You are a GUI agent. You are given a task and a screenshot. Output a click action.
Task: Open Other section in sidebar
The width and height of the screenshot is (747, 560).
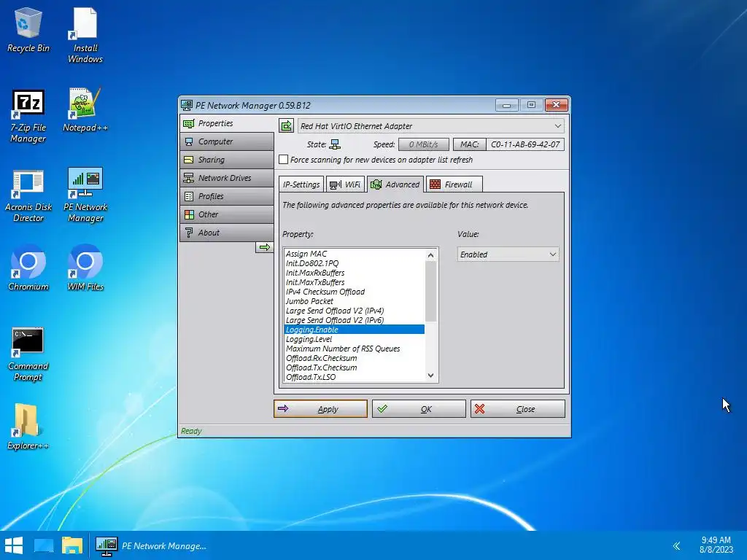(227, 214)
